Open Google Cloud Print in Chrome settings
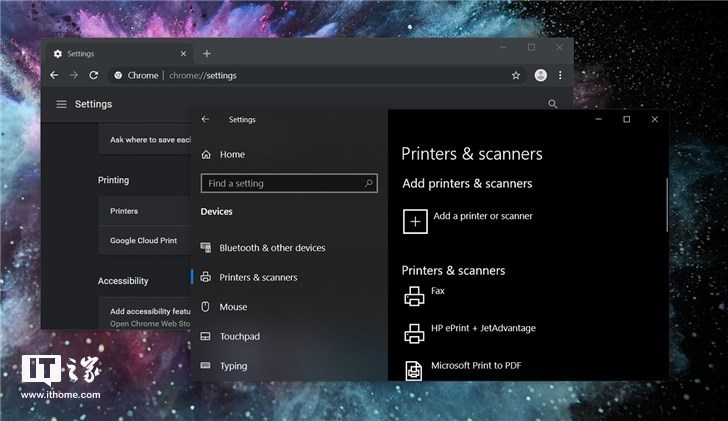The height and width of the screenshot is (421, 728). point(144,240)
